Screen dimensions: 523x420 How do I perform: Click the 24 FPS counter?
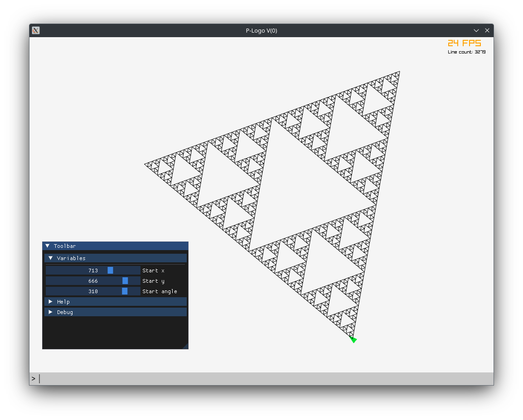pos(464,43)
